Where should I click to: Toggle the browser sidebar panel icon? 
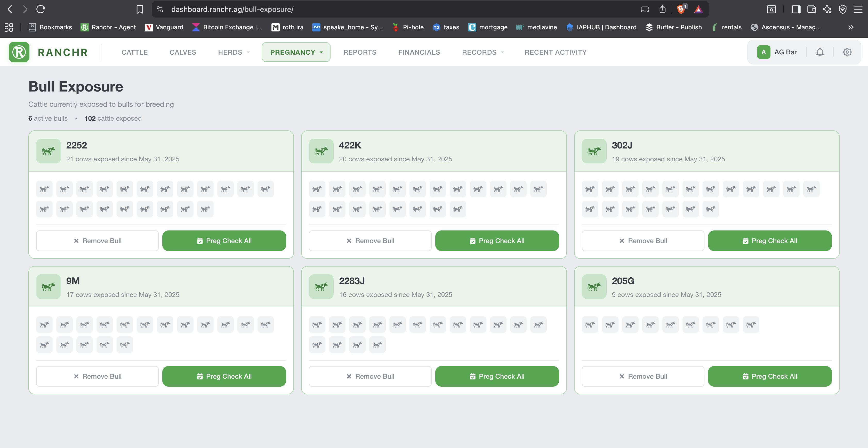tap(796, 9)
